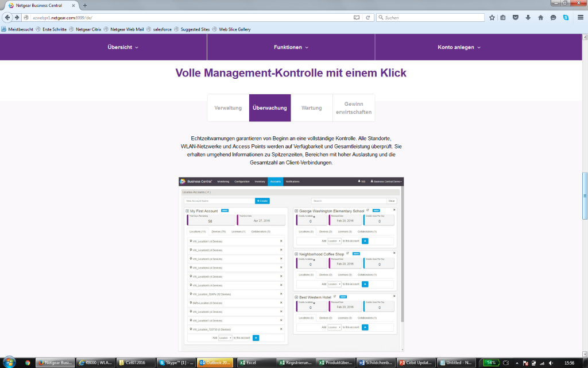Click the scrollbar down arrow
The height and width of the screenshot is (368, 588).
(585, 354)
